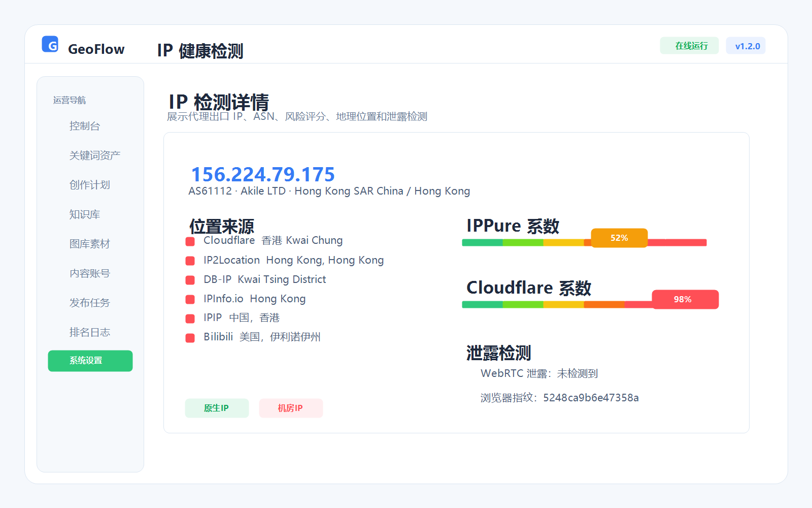Open 发布任务 in the sidebar
This screenshot has height=508, width=812.
(90, 303)
